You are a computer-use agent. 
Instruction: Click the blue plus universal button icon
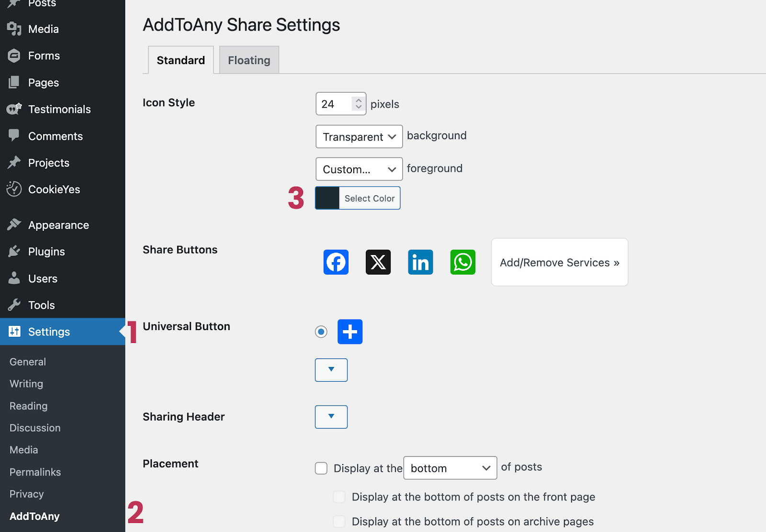[x=350, y=332]
